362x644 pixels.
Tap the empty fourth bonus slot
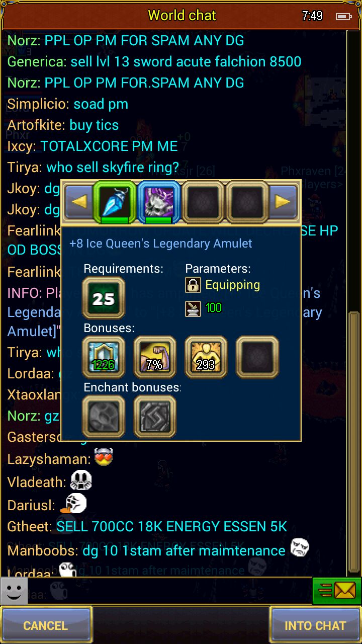pos(257,357)
